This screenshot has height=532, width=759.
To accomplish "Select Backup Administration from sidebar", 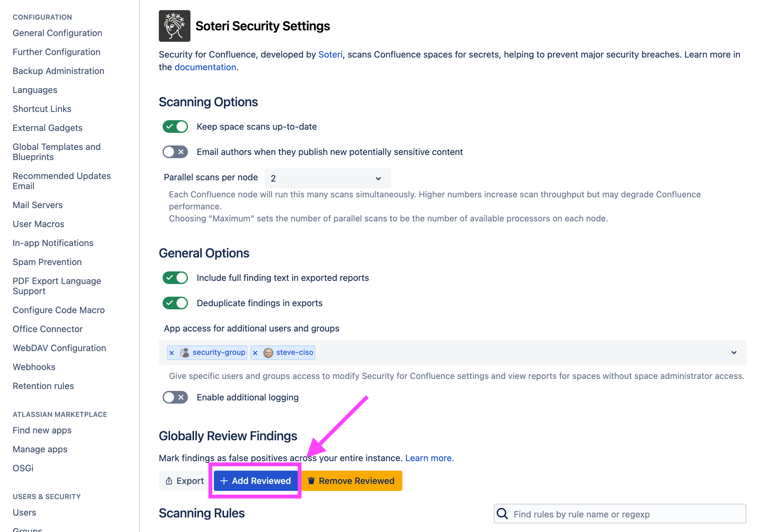I will [x=59, y=71].
